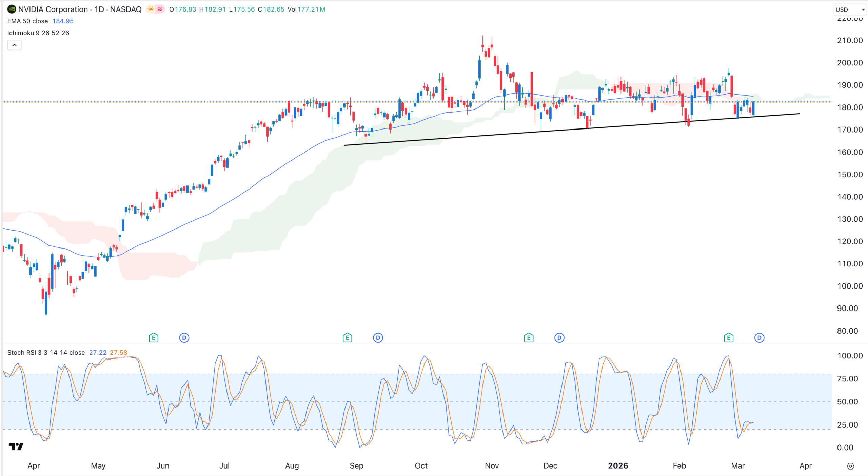Click the 200.00 price axis label
This screenshot has width=868, height=476.
(850, 63)
